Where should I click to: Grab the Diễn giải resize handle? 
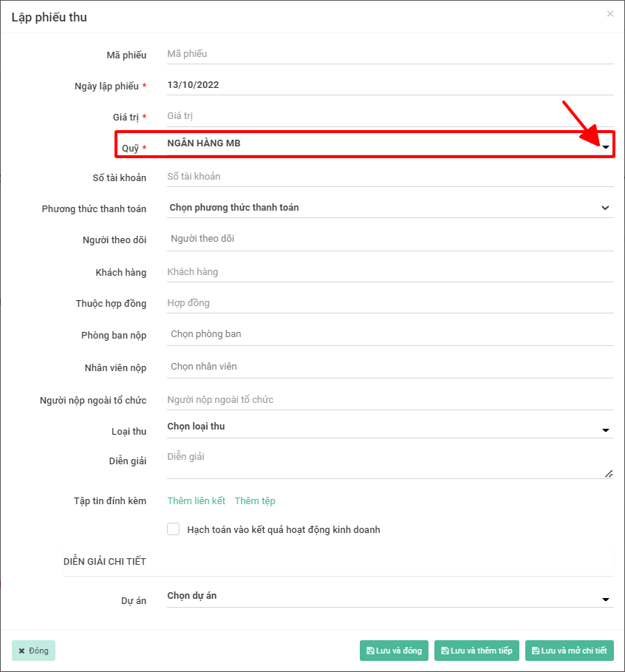pyautogui.click(x=609, y=474)
